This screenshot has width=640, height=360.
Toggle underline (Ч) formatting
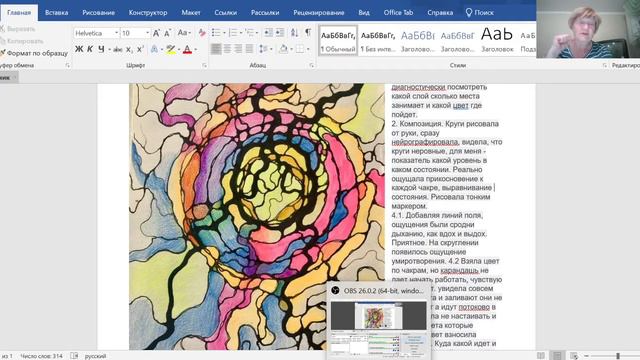pos(101,49)
